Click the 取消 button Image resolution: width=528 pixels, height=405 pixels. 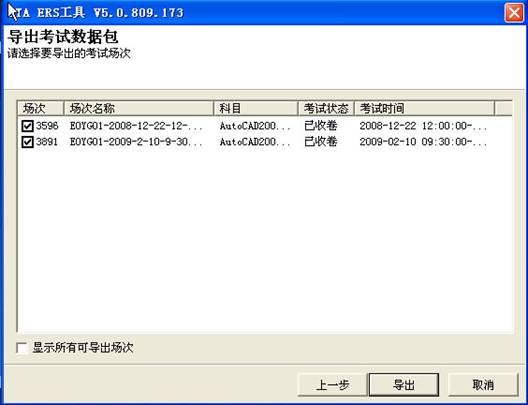pos(483,385)
